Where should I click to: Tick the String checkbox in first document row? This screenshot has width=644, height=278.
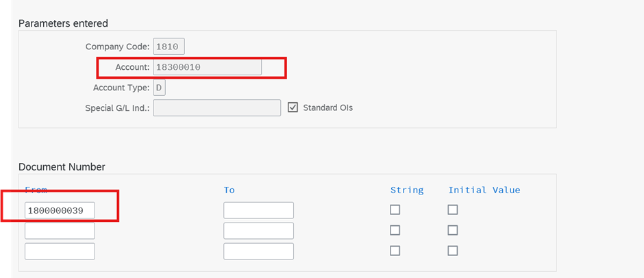pyautogui.click(x=395, y=210)
